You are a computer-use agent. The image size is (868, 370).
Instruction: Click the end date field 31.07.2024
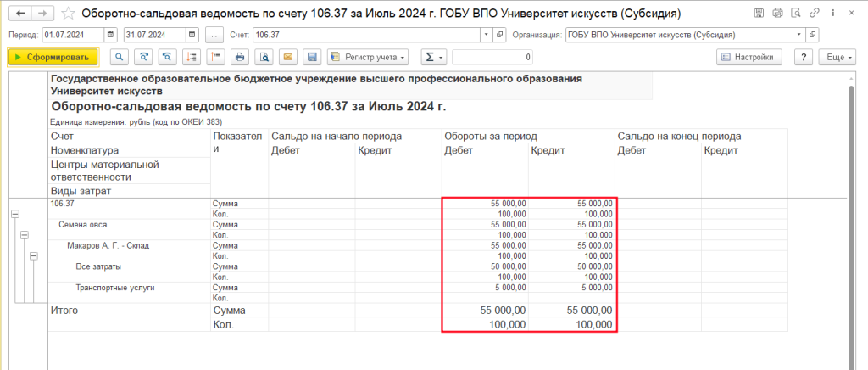click(155, 35)
